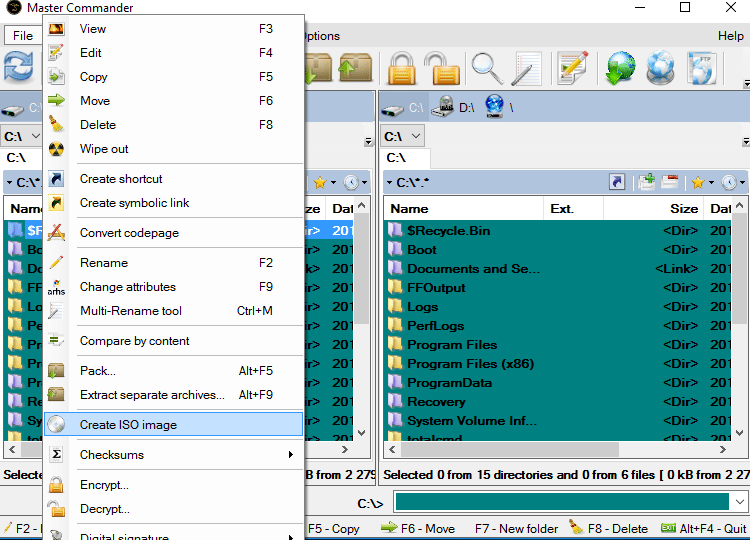Expand the command line history dropdown
The width and height of the screenshot is (750, 540).
coord(739,502)
